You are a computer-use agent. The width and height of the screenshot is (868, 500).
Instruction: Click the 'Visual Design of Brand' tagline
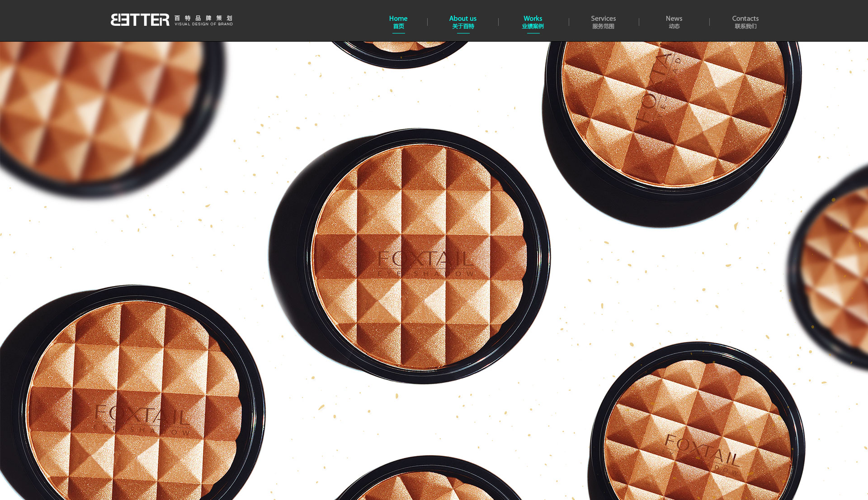tap(203, 24)
